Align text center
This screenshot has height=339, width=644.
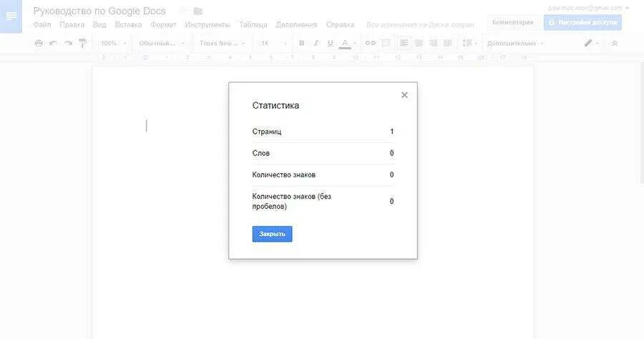419,43
